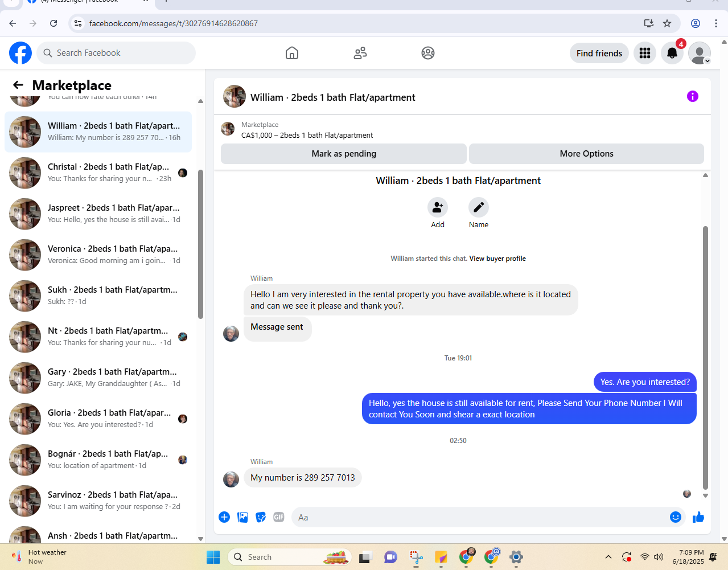Open the Nt conversation
The image size is (728, 570).
pos(98,337)
